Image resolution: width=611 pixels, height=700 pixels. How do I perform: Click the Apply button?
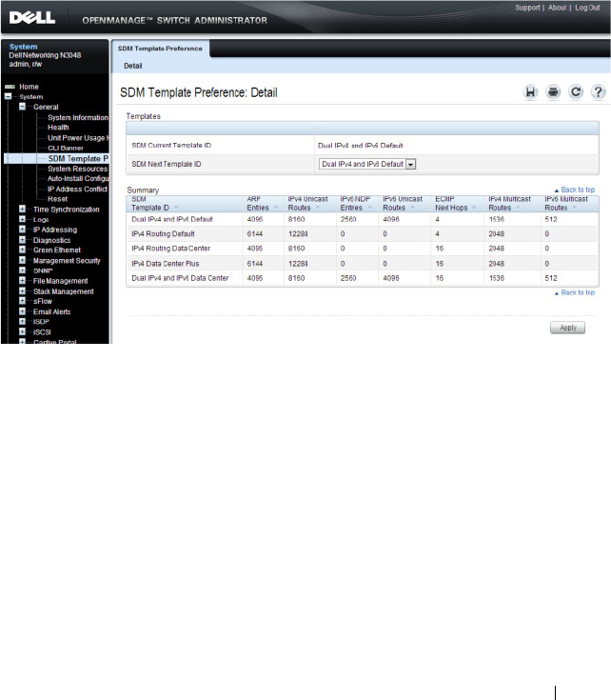click(567, 328)
